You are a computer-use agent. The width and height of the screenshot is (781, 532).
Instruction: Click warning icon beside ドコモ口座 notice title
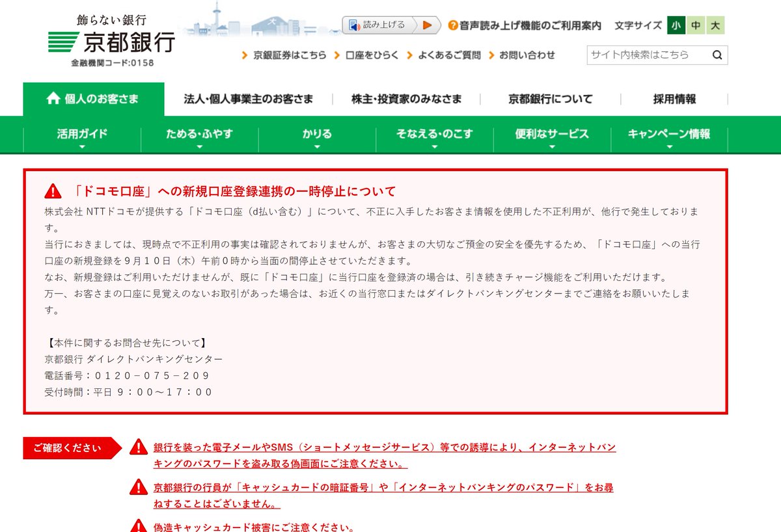[53, 191]
